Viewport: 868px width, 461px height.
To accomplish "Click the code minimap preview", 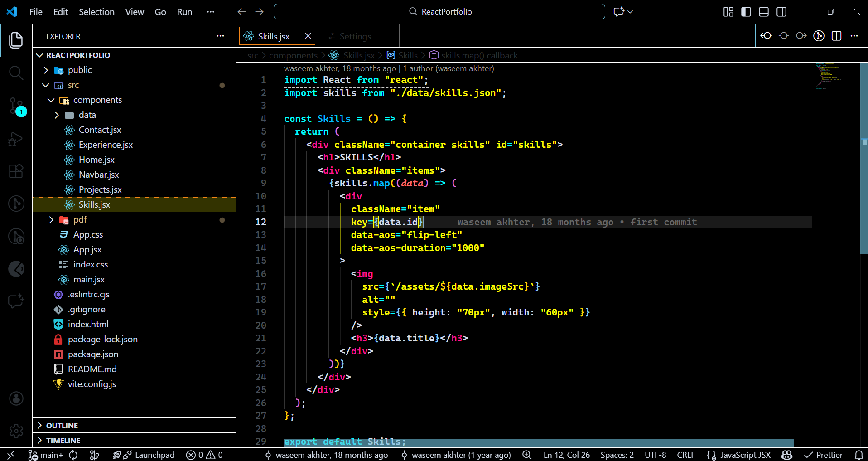I will coord(828,76).
